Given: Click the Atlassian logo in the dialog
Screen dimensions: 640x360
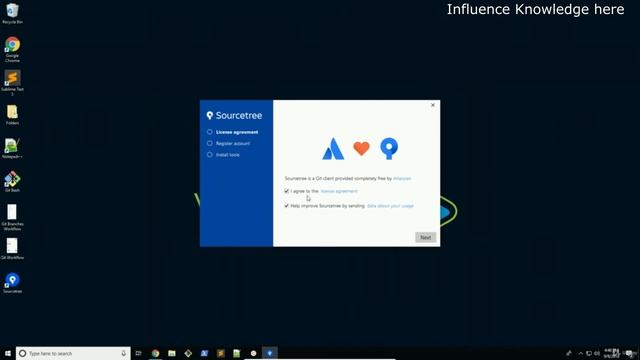Looking at the screenshot, I should coord(333,148).
